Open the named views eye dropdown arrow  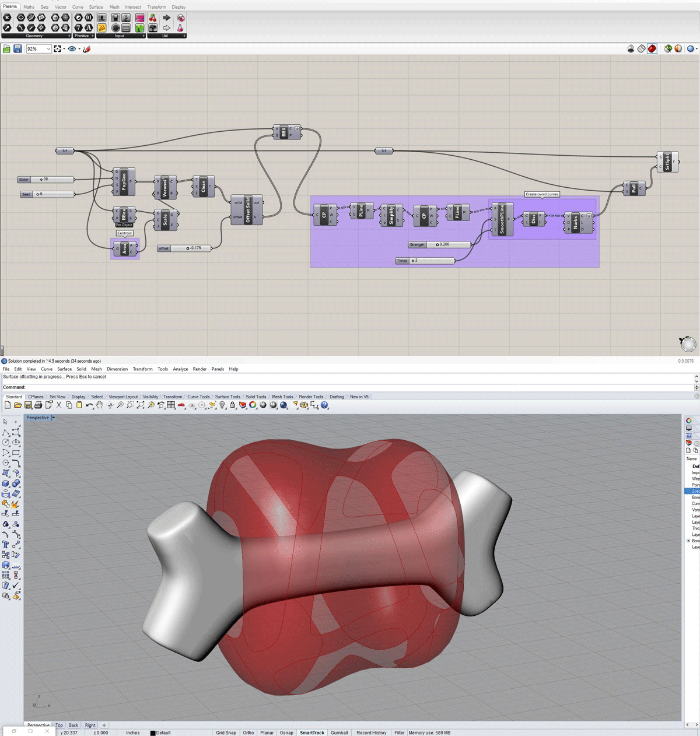[79, 49]
